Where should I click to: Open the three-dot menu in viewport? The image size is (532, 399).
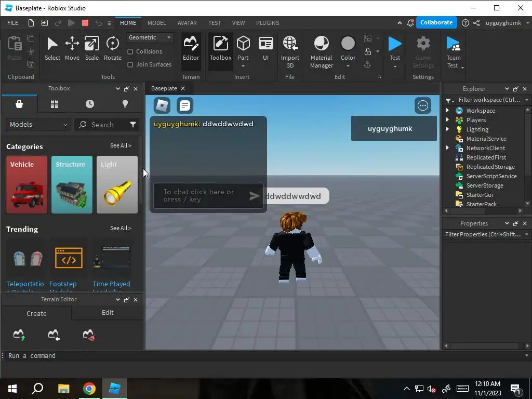(x=423, y=105)
